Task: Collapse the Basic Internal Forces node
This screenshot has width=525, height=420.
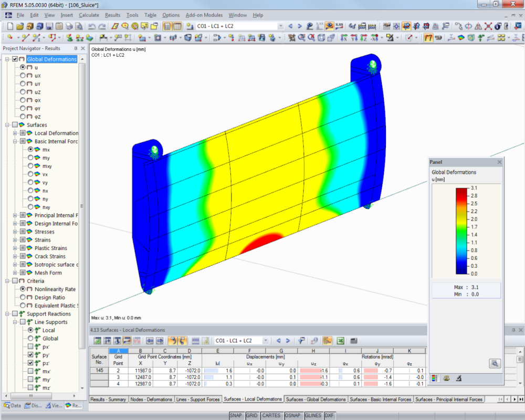Action: click(x=15, y=141)
